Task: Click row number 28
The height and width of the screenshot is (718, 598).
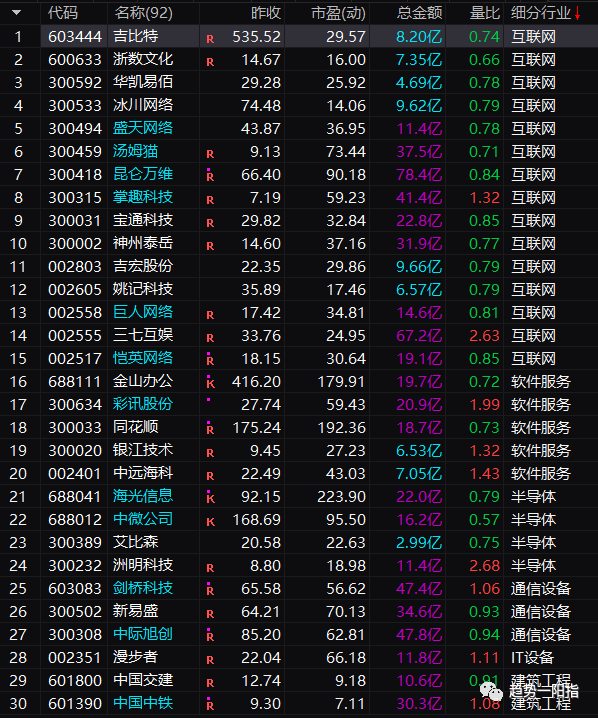Action: (18, 658)
